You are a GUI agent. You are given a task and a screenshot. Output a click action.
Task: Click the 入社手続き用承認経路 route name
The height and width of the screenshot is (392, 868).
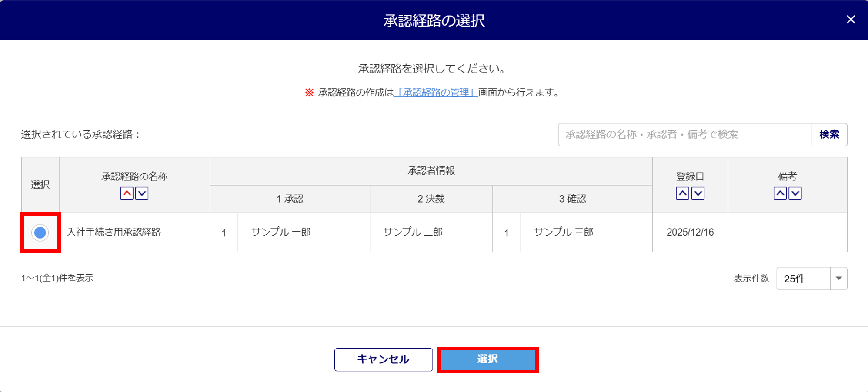point(114,233)
